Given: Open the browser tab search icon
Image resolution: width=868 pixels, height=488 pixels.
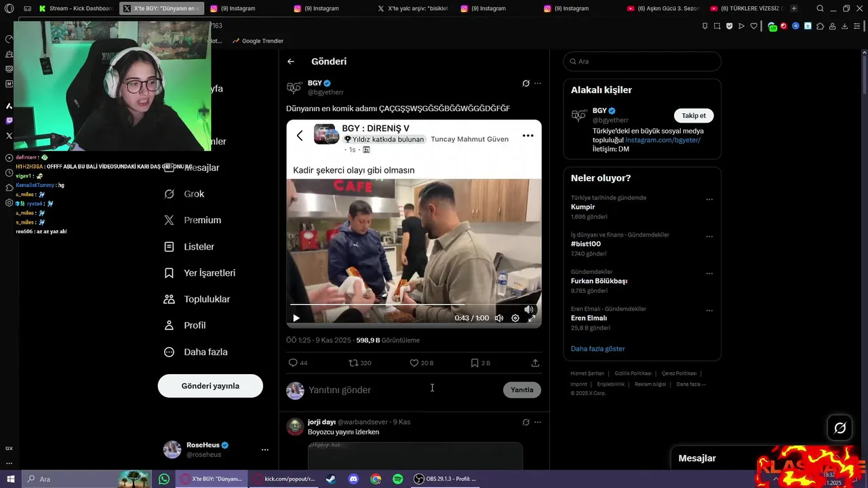Looking at the screenshot, I should [820, 9].
